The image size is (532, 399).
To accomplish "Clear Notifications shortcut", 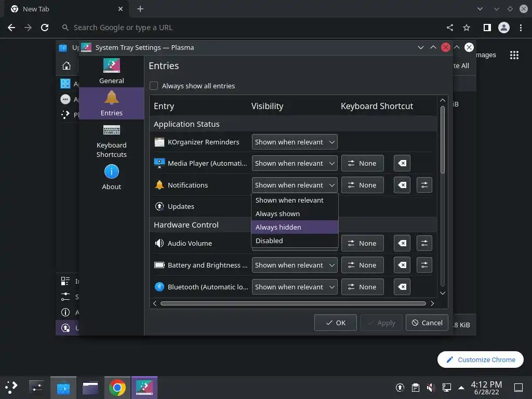I will tap(402, 185).
